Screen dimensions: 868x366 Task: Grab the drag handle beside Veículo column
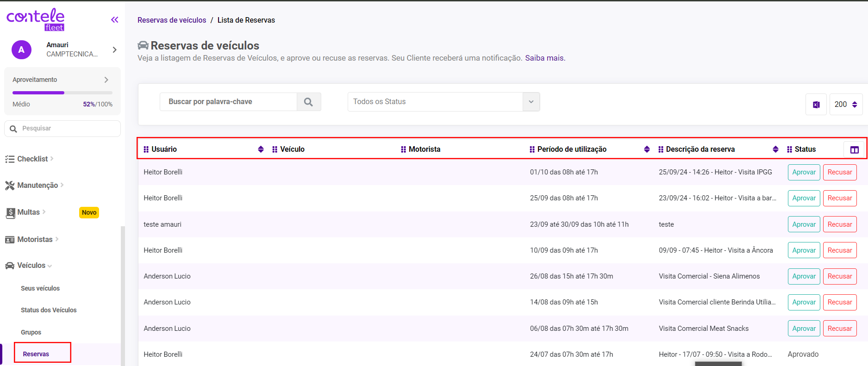tap(275, 149)
